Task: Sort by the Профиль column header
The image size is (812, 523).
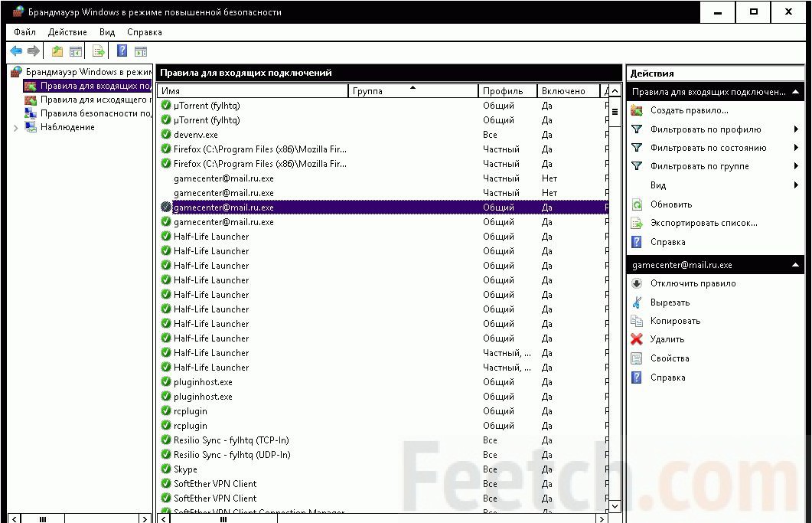Action: coord(507,90)
